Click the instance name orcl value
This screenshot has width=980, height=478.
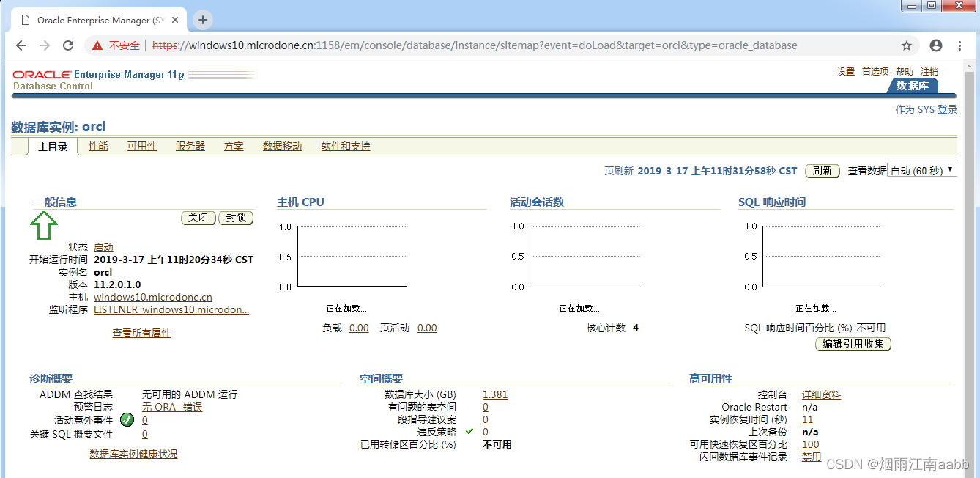103,272
